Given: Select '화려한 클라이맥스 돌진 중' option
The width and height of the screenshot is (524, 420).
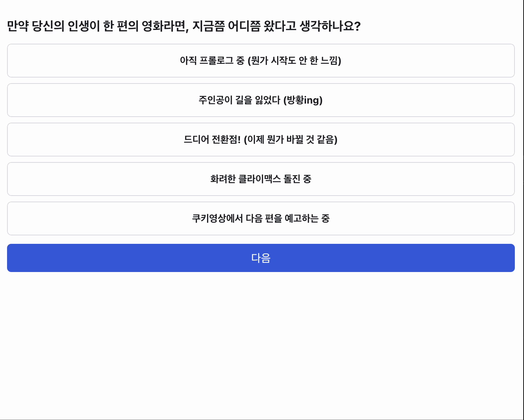Looking at the screenshot, I should [261, 179].
